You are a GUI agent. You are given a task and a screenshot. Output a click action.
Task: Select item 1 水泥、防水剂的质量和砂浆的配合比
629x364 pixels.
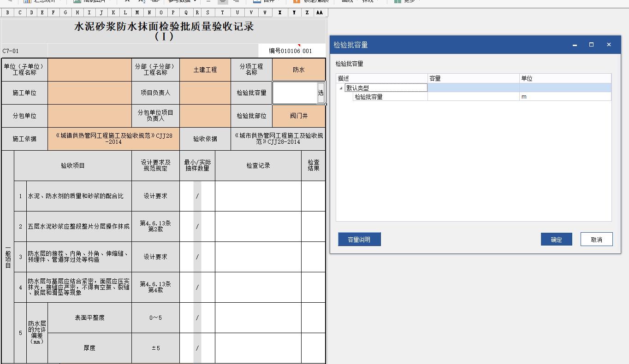79,196
